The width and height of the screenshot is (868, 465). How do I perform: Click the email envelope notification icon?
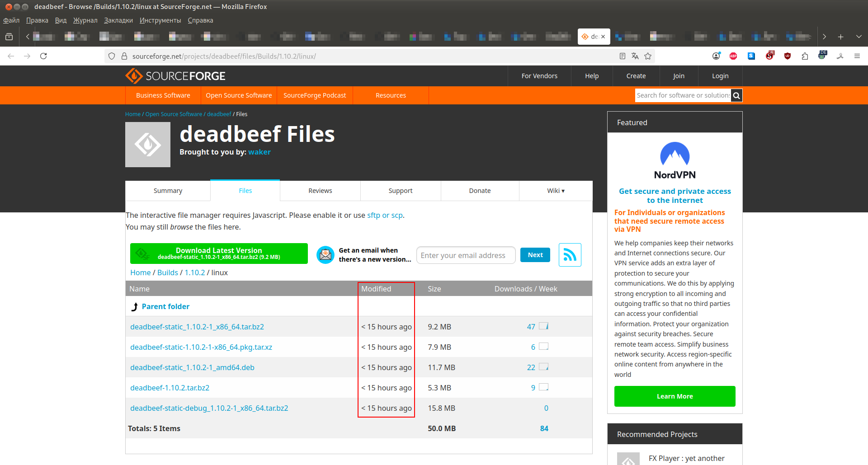(325, 255)
